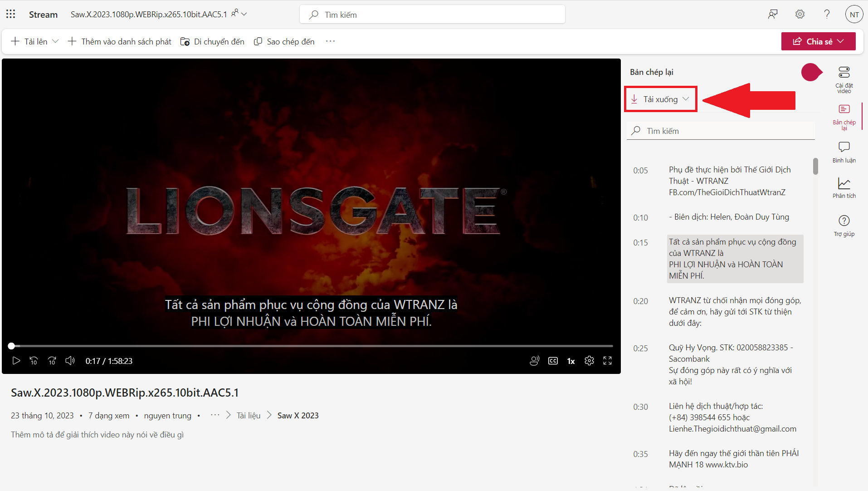Screen dimensions: 868x491
Task: Click the Chia sẻ share button
Action: pyautogui.click(x=818, y=41)
